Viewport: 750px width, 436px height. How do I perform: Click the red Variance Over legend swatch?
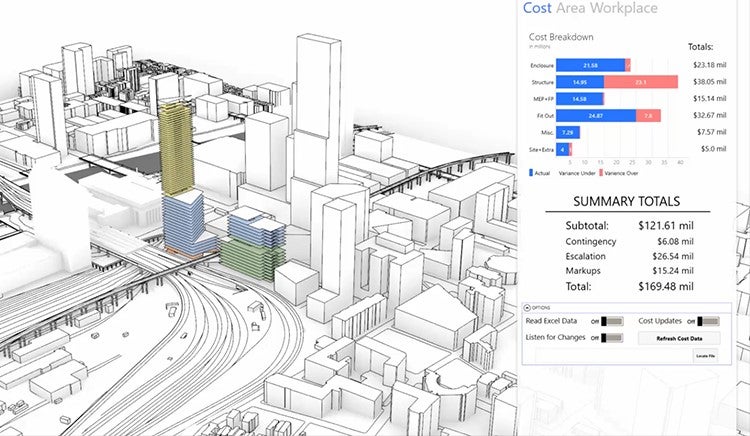(x=601, y=173)
